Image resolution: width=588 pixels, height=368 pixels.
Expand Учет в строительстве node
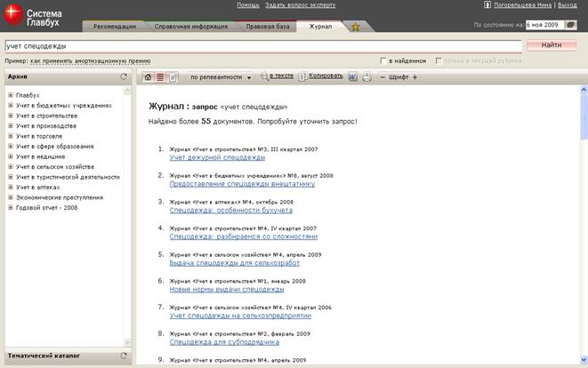tap(11, 116)
